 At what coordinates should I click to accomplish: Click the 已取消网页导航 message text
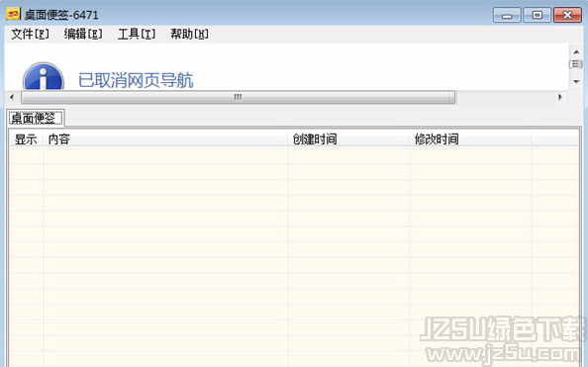tap(136, 80)
